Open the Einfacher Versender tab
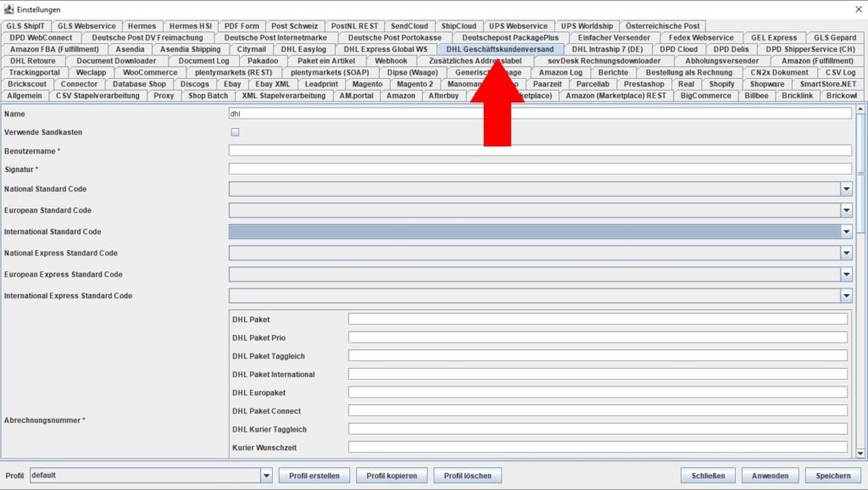The height and width of the screenshot is (490, 868). [614, 37]
